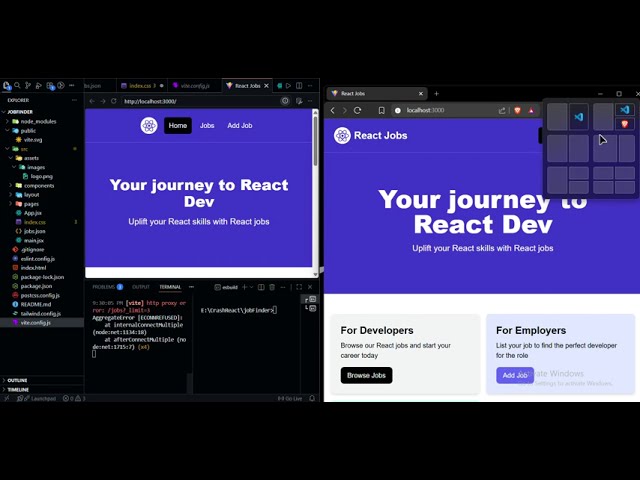640x480 pixels.
Task: Click Brave back navigation arrow
Action: coord(333,110)
